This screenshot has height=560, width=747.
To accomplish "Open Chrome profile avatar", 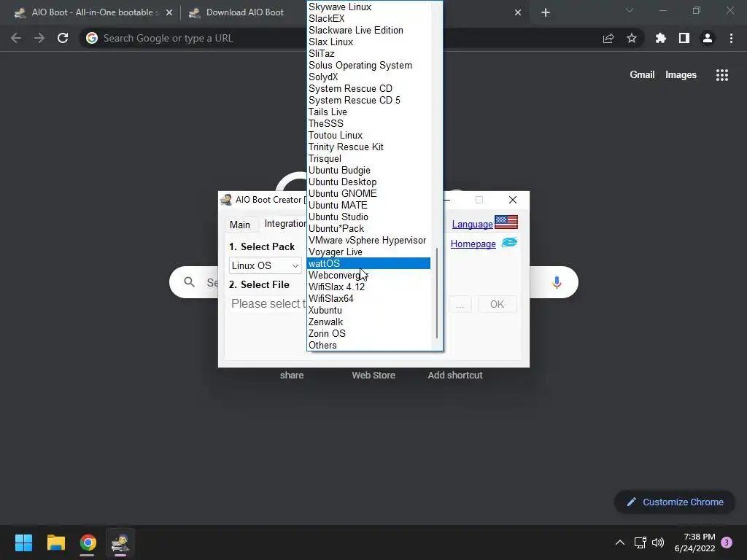I will (708, 38).
